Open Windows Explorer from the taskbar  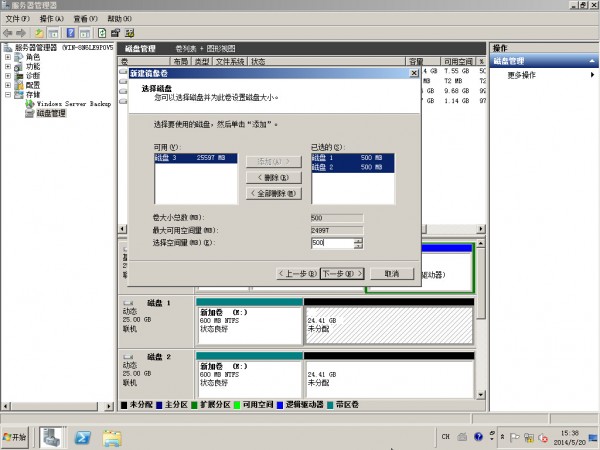click(112, 437)
